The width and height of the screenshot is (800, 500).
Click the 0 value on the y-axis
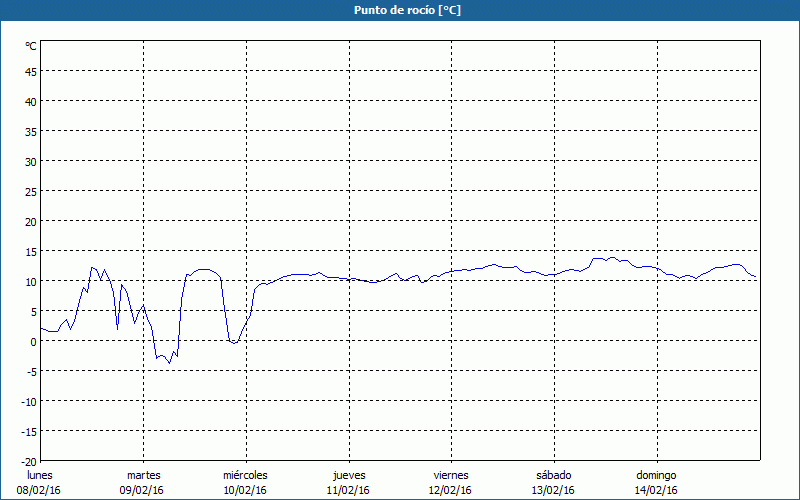click(33, 341)
